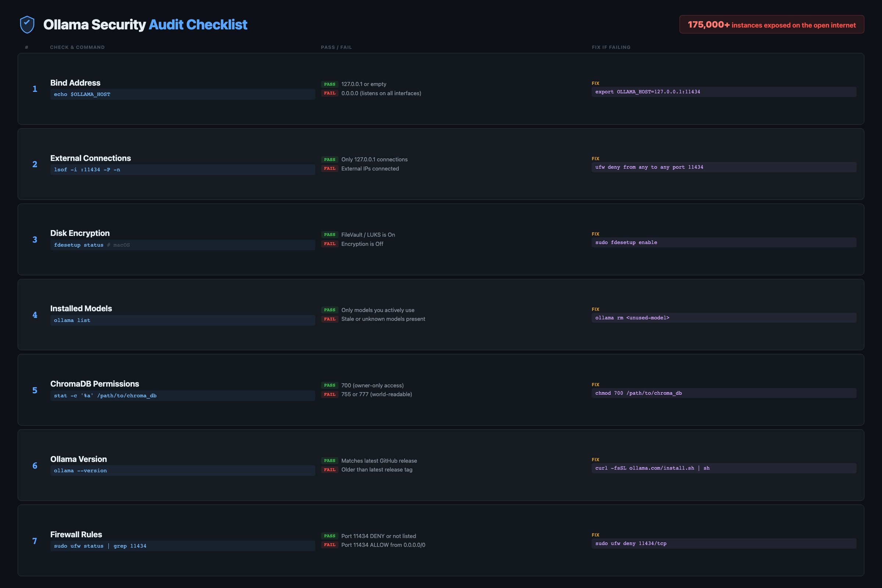Click the 'Firewall Rules' check title
The image size is (882, 588).
[x=76, y=535]
